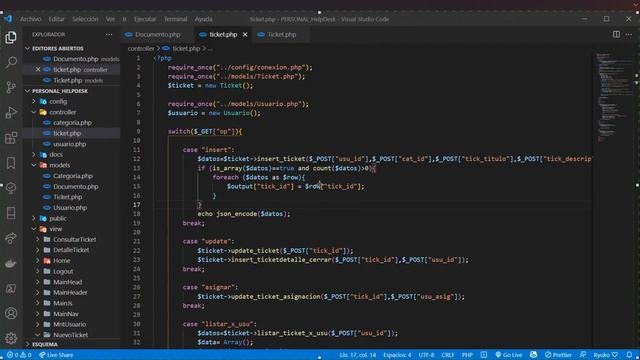Open editor More Actions ellipsis
The width and height of the screenshot is (640, 360).
[629, 34]
